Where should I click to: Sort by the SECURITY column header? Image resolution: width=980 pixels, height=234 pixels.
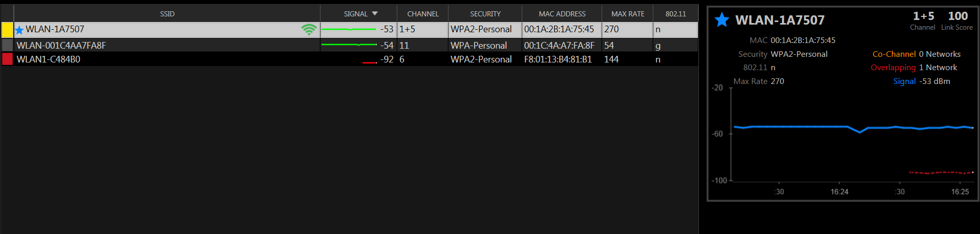[485, 14]
